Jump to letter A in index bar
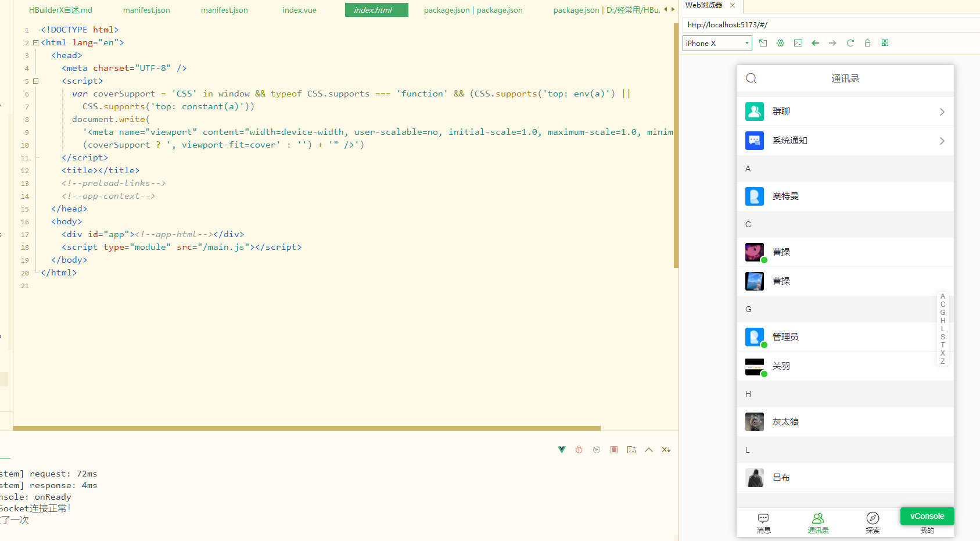980x541 pixels. (x=943, y=296)
